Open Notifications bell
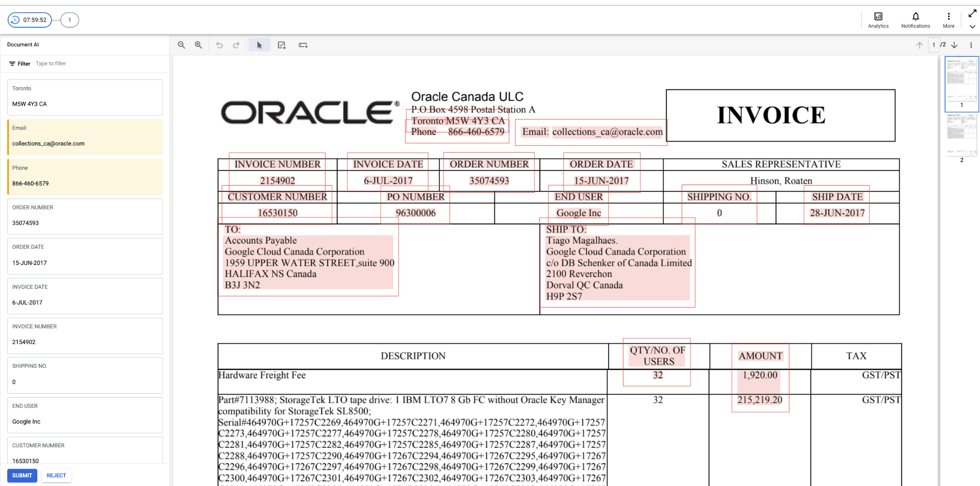 (x=915, y=20)
